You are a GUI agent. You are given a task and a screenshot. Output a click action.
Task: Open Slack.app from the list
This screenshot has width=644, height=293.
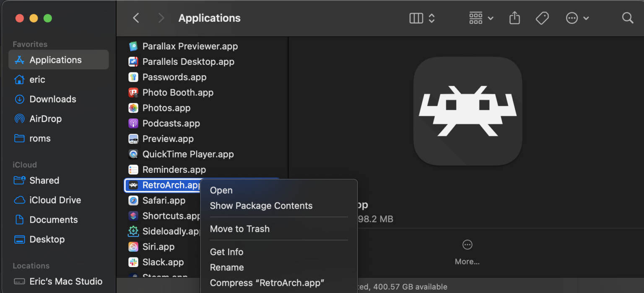click(163, 262)
